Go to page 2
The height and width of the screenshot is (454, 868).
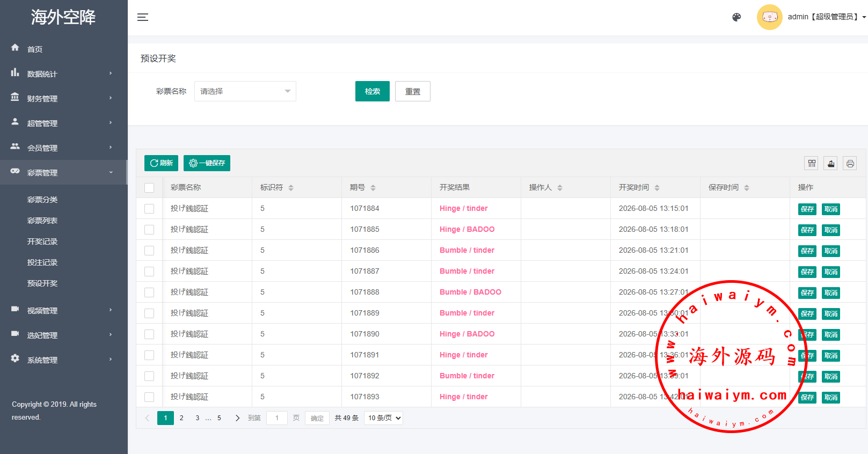pyautogui.click(x=181, y=418)
